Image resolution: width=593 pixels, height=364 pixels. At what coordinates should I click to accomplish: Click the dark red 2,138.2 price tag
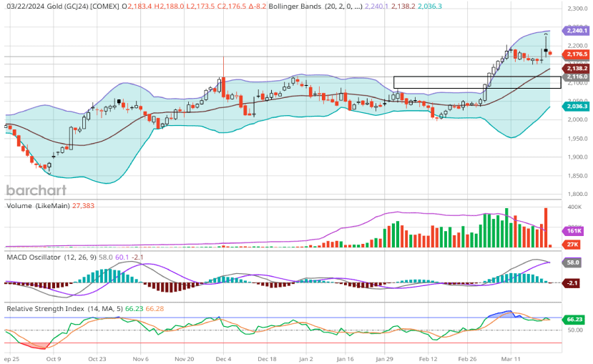click(576, 68)
